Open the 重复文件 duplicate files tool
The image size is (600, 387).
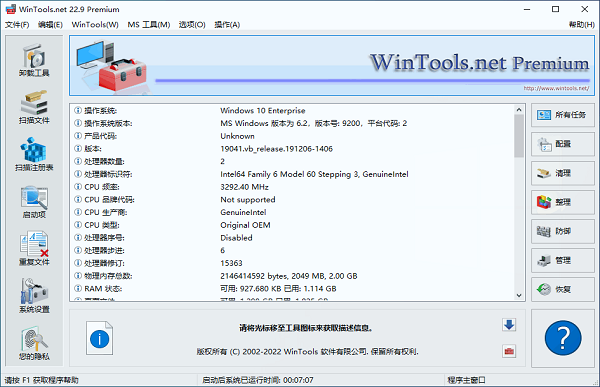pos(34,249)
